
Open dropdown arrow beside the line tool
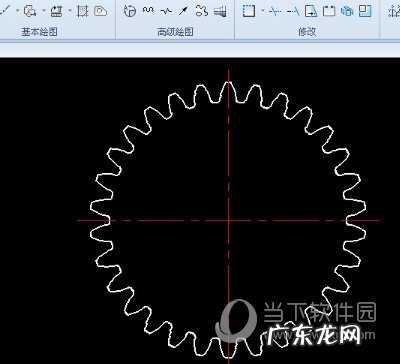(x=17, y=11)
